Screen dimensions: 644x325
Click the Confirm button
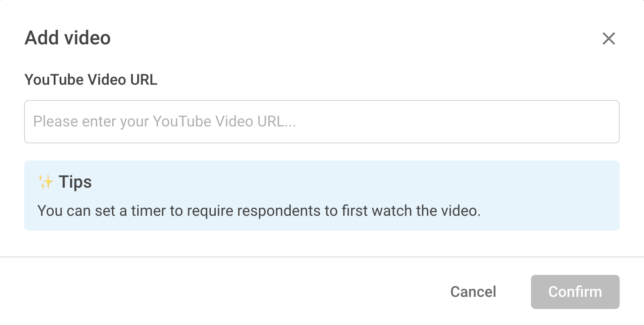(x=575, y=292)
